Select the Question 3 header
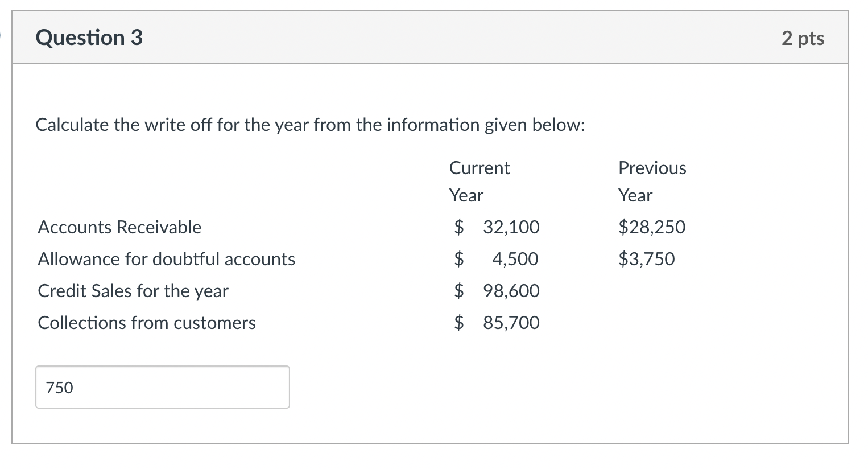 tap(88, 38)
